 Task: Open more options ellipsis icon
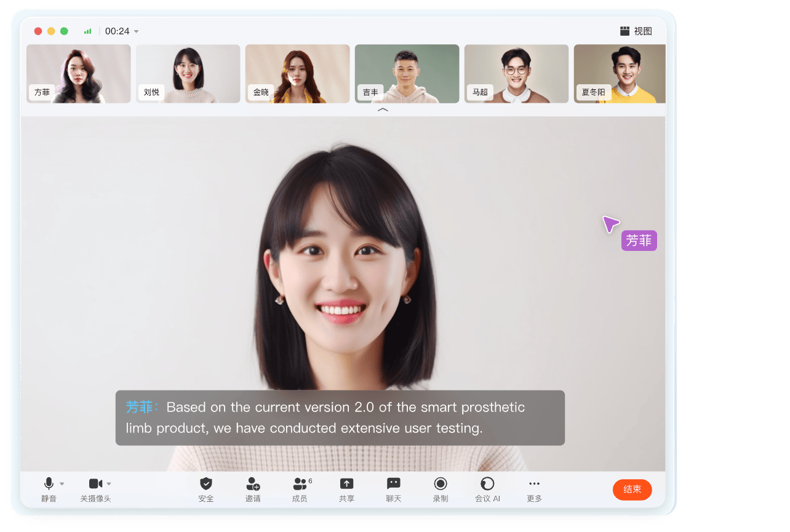(534, 483)
